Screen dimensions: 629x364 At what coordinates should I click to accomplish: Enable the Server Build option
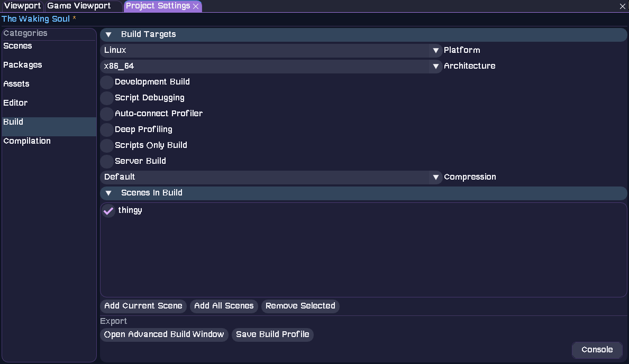click(106, 161)
